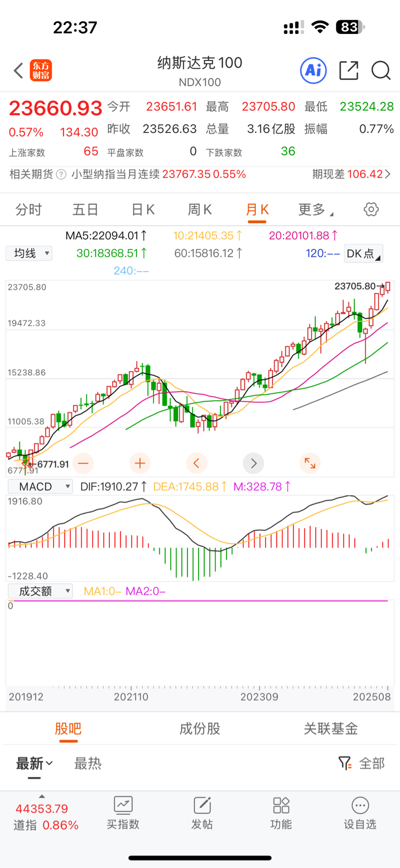Tap the 发帖 compose icon

pyautogui.click(x=202, y=805)
